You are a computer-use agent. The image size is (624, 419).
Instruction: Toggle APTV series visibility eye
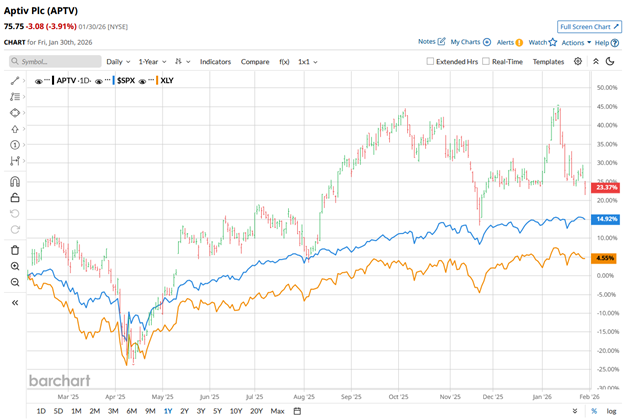point(38,79)
